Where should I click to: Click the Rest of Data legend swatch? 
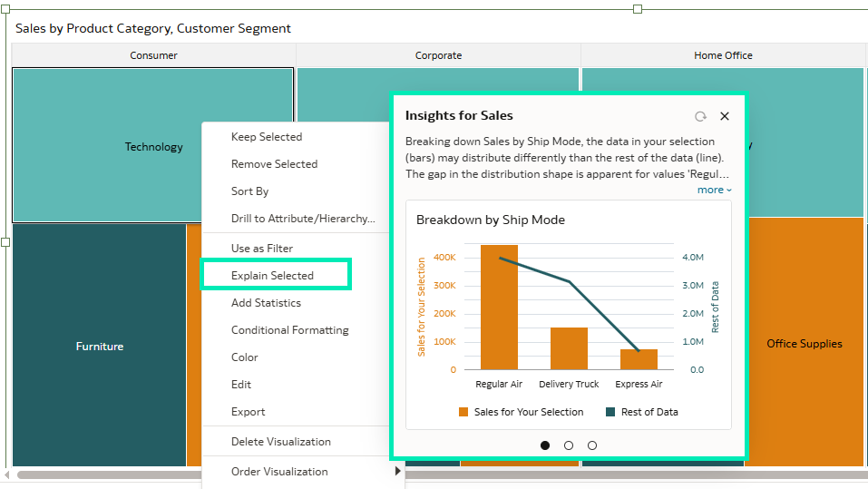[610, 412]
